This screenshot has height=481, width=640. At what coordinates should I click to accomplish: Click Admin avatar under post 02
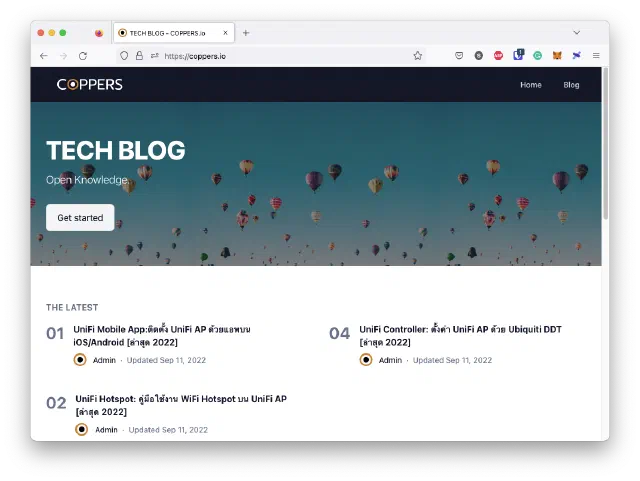tap(82, 430)
